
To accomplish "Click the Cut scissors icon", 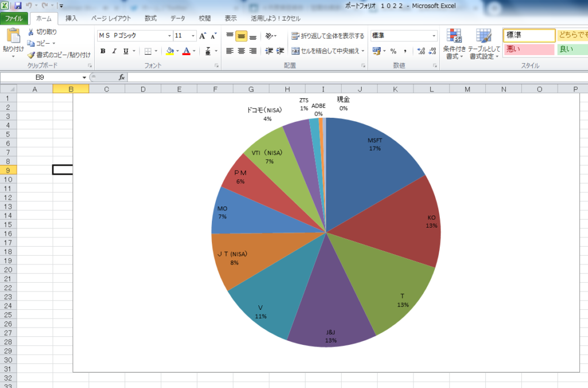I will (31, 32).
